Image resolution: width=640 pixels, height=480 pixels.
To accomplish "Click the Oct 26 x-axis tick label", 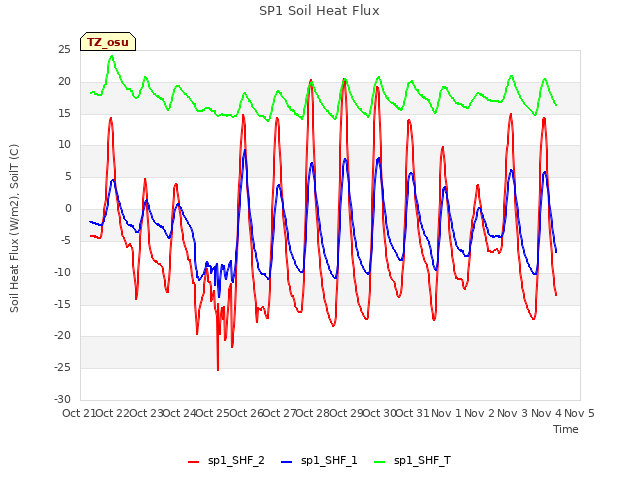I will (x=246, y=413).
